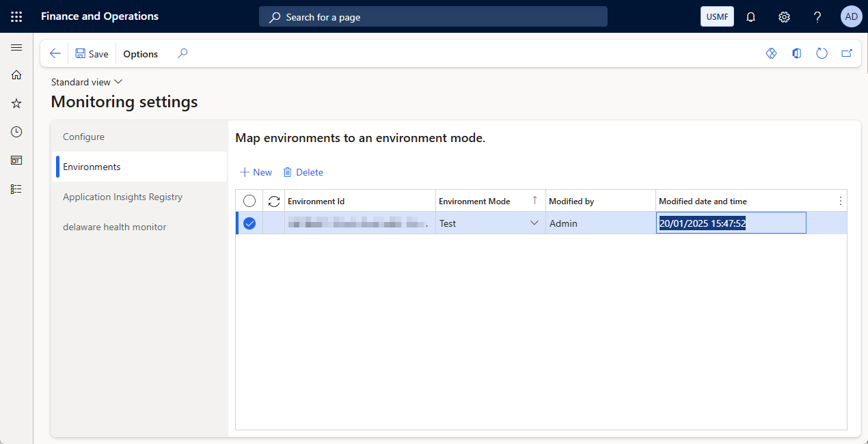The width and height of the screenshot is (868, 444).
Task: Open Favorites star in sidebar
Action: pos(16,103)
